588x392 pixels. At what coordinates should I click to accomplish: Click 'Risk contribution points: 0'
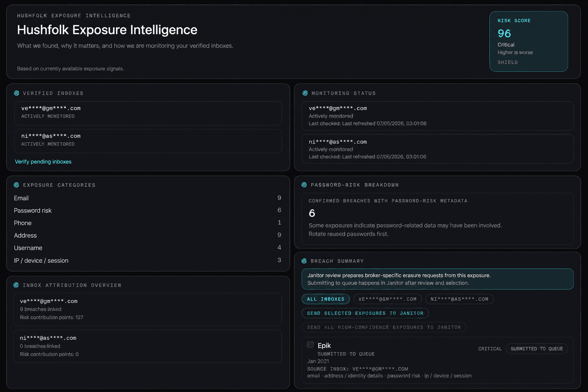49,354
